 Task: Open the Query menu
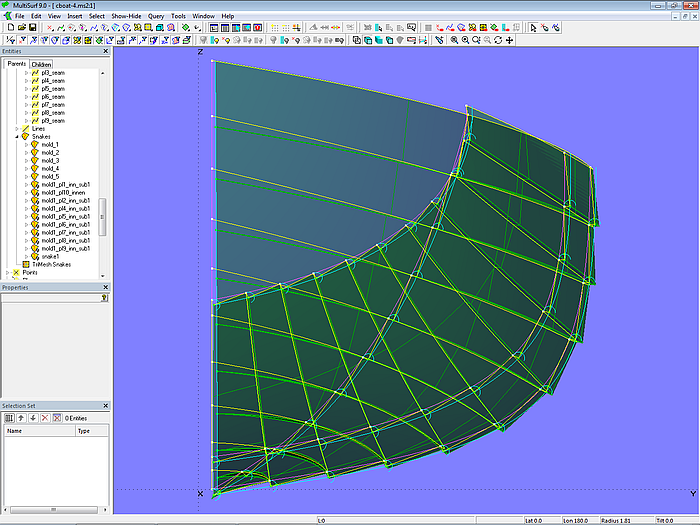click(x=155, y=17)
